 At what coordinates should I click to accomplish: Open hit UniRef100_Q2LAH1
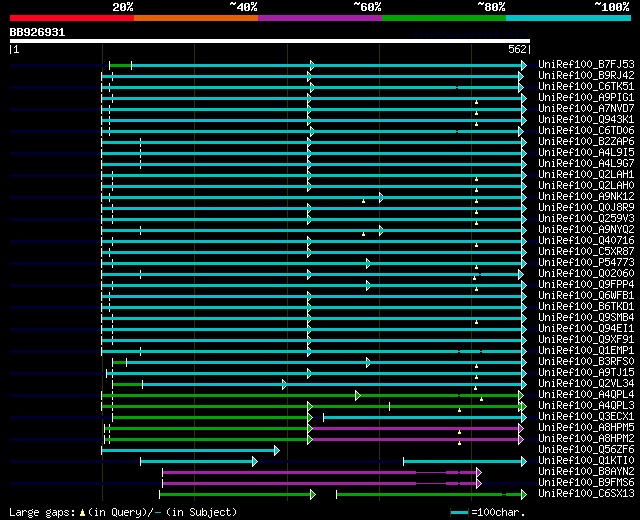[x=586, y=175]
